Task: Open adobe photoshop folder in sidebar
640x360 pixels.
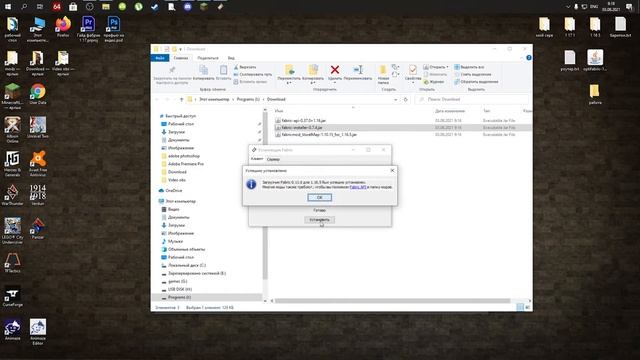Action: 184,156
